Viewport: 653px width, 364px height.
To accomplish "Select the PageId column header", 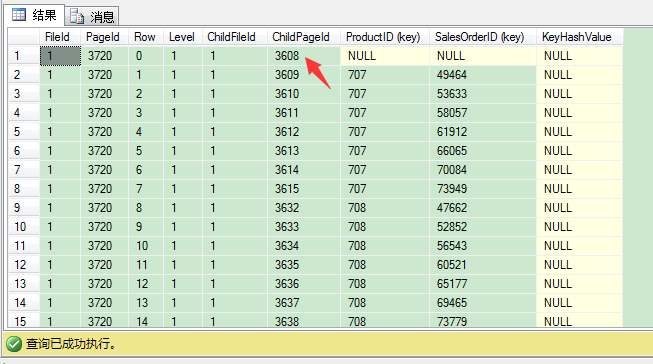I will (104, 37).
